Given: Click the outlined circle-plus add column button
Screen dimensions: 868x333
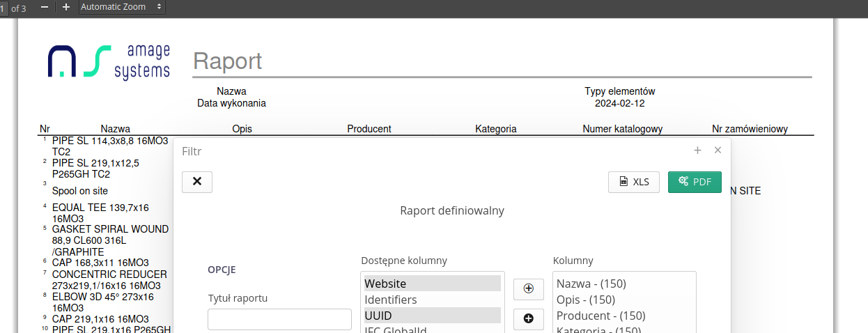Looking at the screenshot, I should 528,288.
